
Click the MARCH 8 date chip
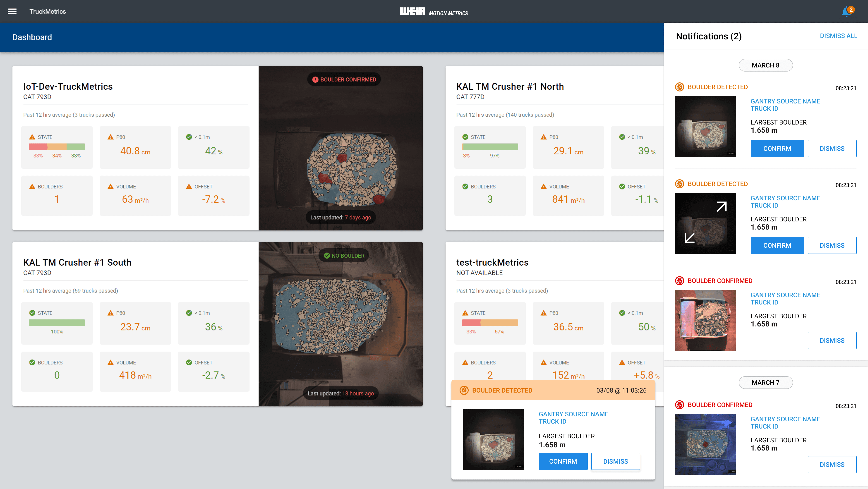(x=765, y=65)
